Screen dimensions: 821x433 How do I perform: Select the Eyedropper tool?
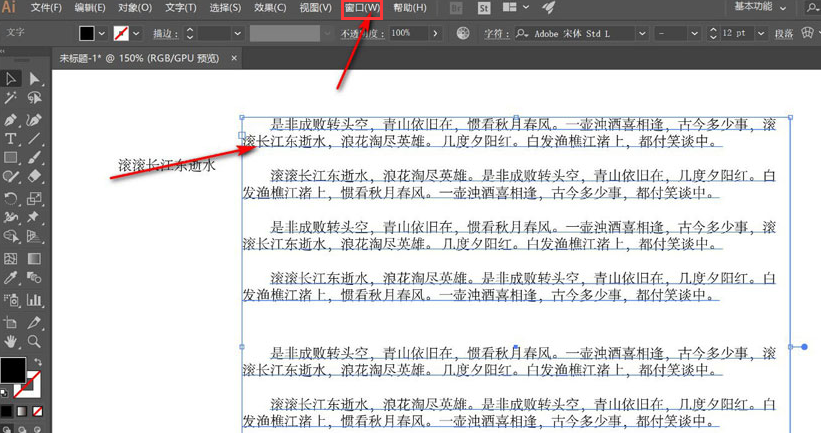coord(11,279)
